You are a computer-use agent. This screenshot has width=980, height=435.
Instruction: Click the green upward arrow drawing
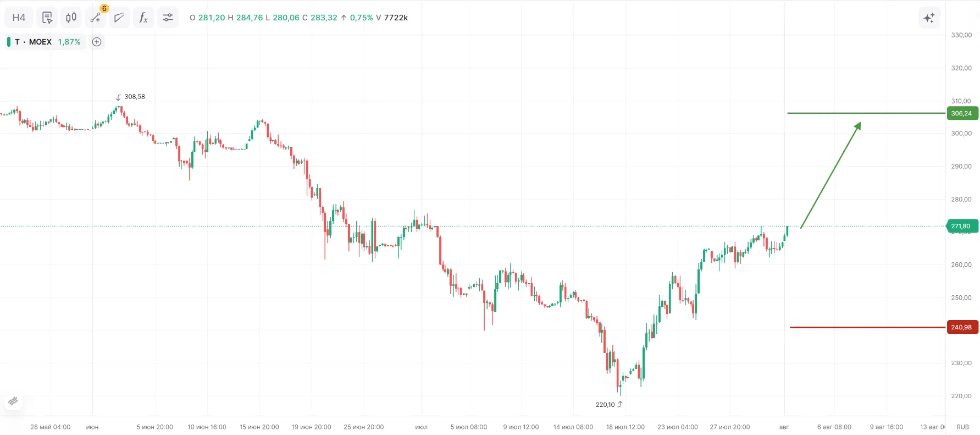pyautogui.click(x=831, y=175)
